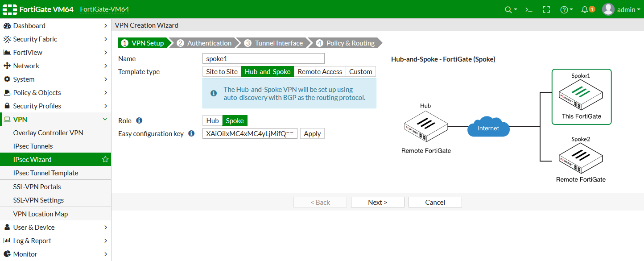Open the help question mark icon
Image resolution: width=644 pixels, height=261 pixels.
(564, 9)
